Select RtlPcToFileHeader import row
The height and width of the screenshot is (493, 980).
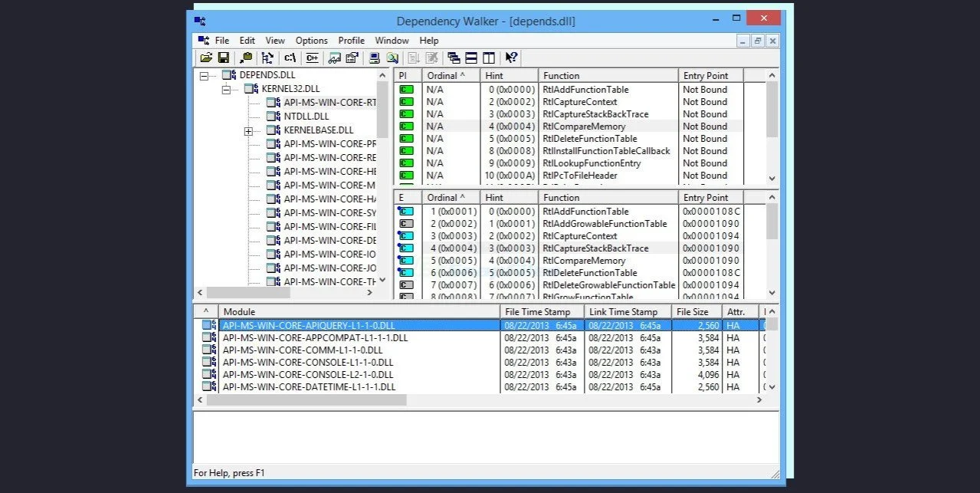point(580,176)
